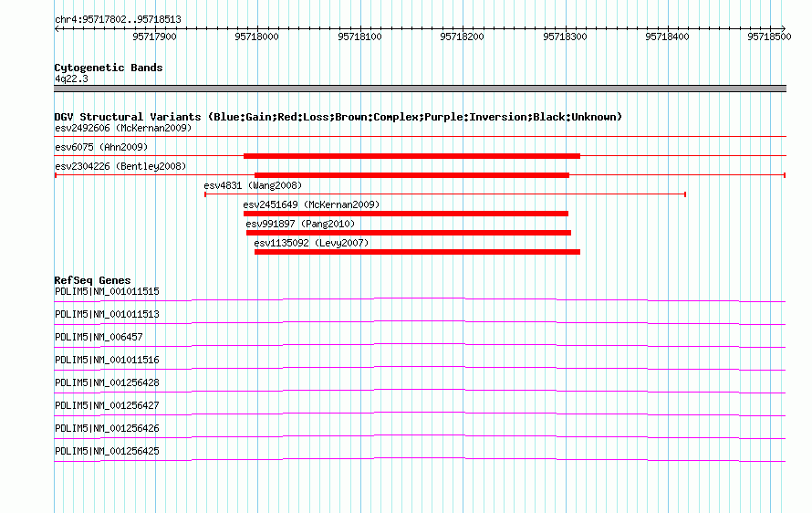
Task: Open the RefSeq Genes track heading
Action: 93,280
